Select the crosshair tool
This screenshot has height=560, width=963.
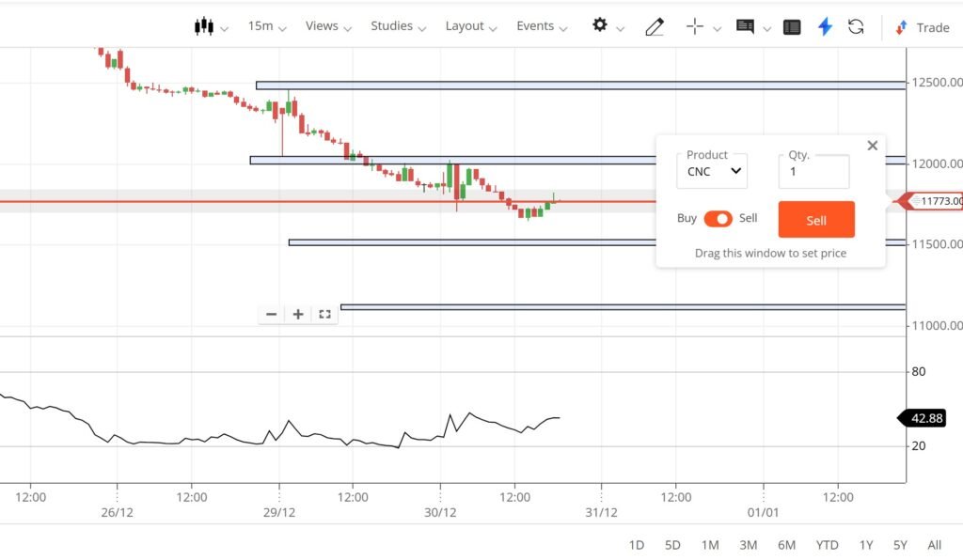697,26
